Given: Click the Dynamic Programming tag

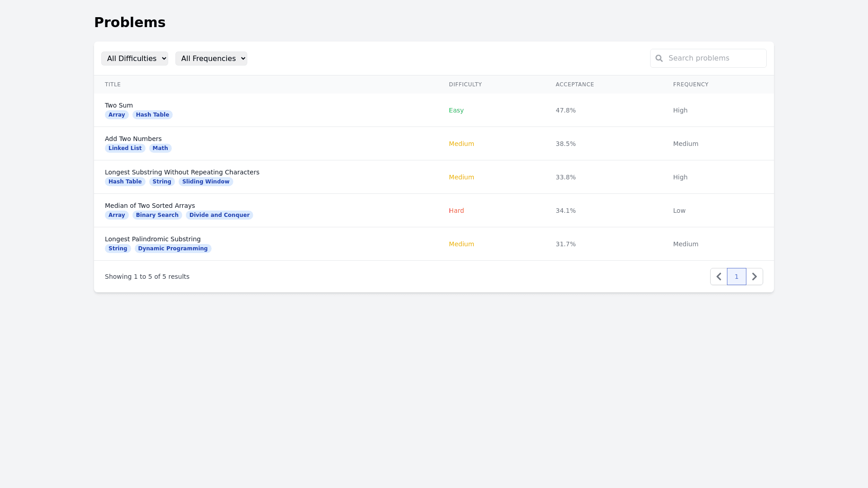Looking at the screenshot, I should point(173,248).
